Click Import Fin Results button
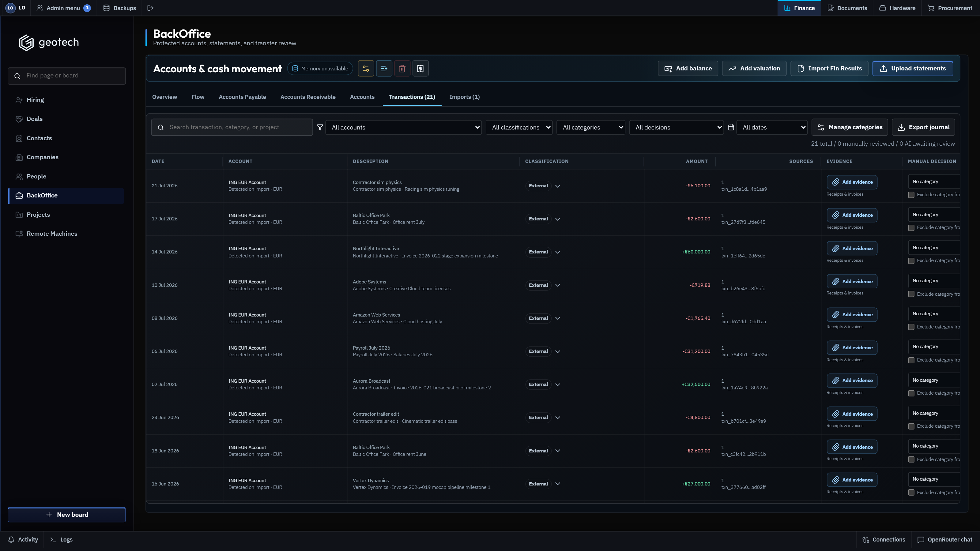The height and width of the screenshot is (551, 980). (829, 69)
